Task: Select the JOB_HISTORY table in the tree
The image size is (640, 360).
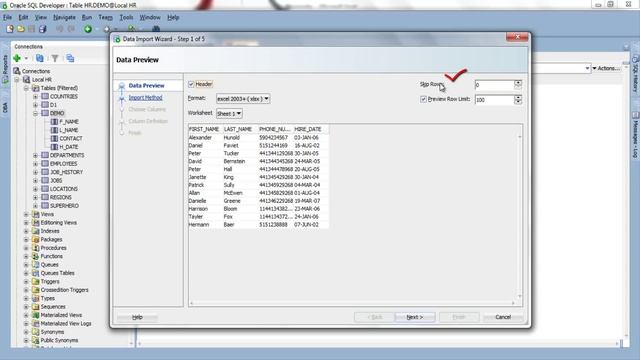Action: 66,172
